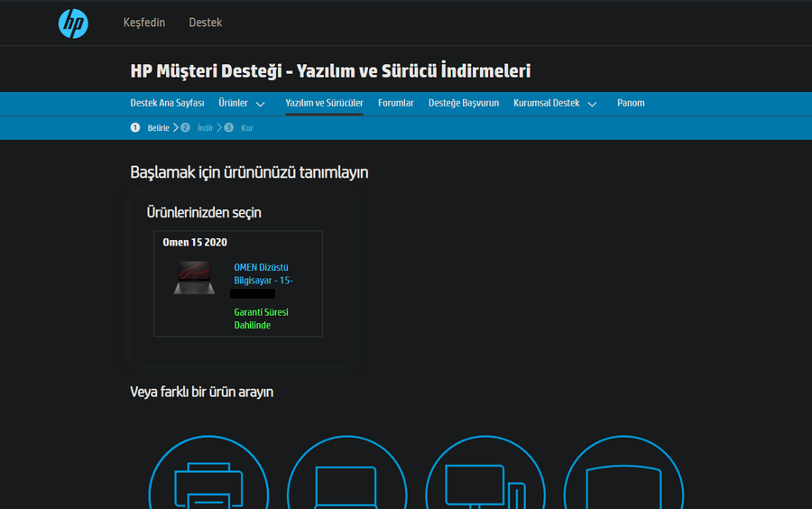Click the Belirle step label
The height and width of the screenshot is (509, 812).
(159, 128)
